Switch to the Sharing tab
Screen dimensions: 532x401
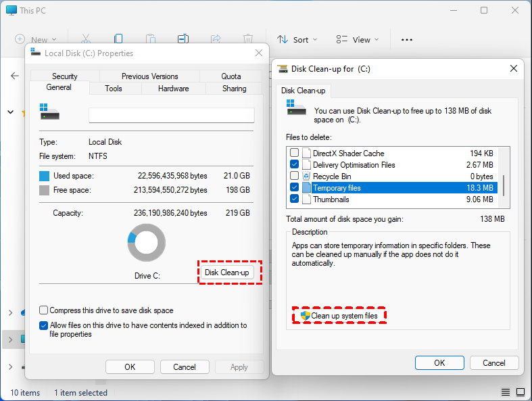pos(234,89)
